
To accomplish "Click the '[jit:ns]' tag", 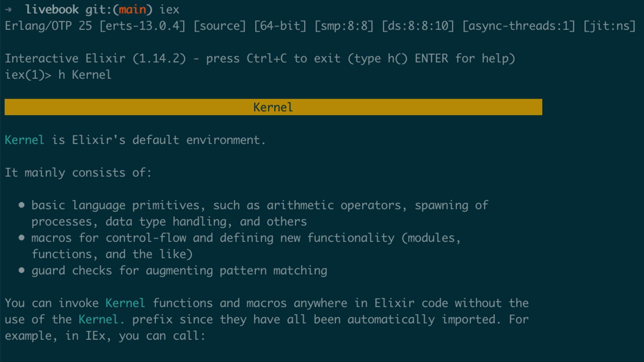I will click(x=609, y=26).
